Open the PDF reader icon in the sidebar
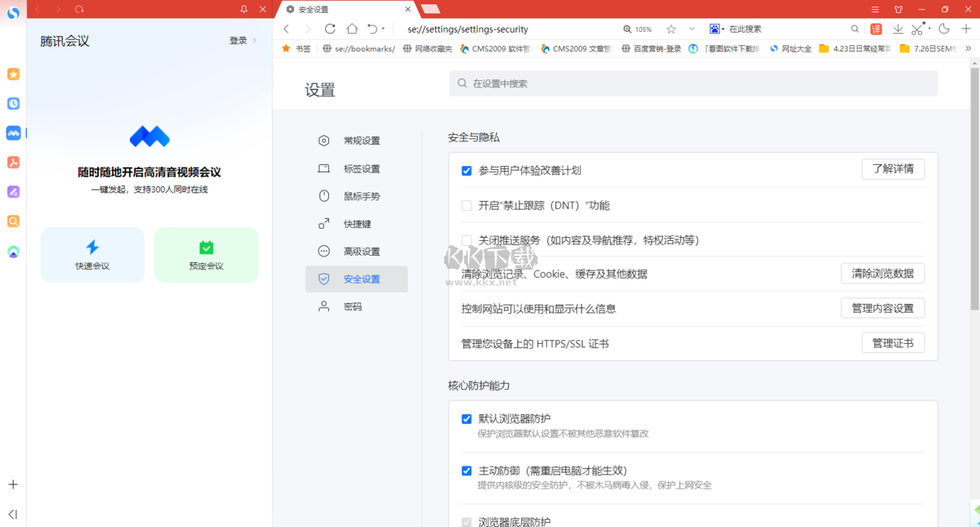The width and height of the screenshot is (980, 527). point(12,163)
